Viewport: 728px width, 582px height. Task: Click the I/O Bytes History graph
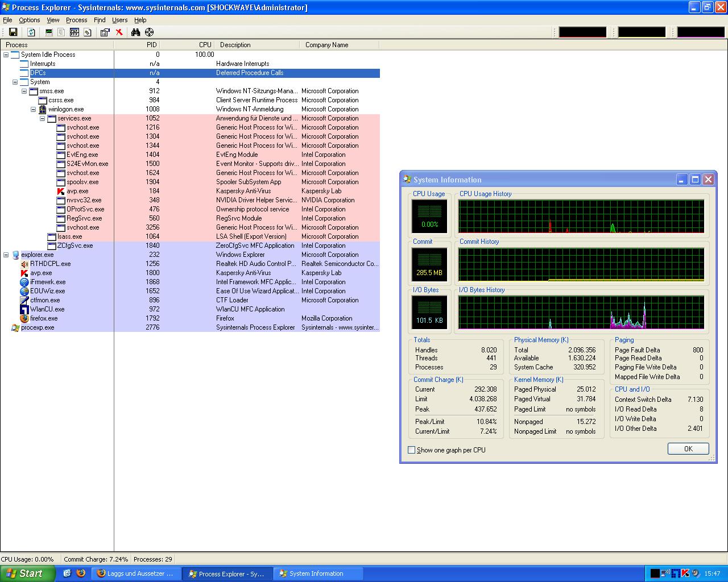click(x=581, y=312)
